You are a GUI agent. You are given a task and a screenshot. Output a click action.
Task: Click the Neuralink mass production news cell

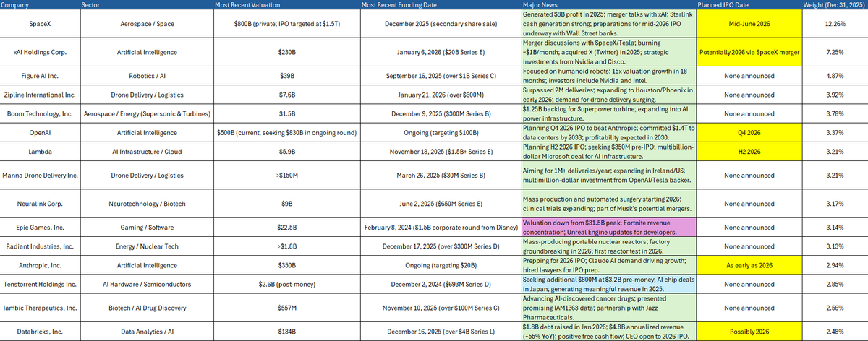(608, 204)
